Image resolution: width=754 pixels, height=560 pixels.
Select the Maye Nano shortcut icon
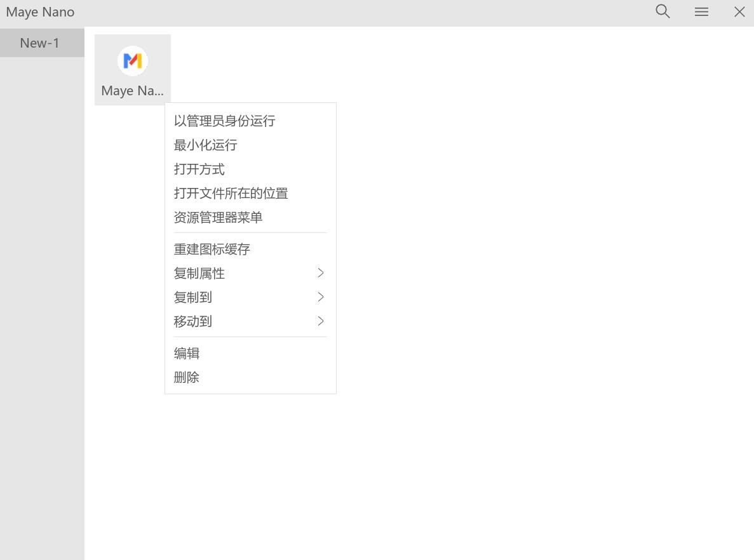point(133,62)
